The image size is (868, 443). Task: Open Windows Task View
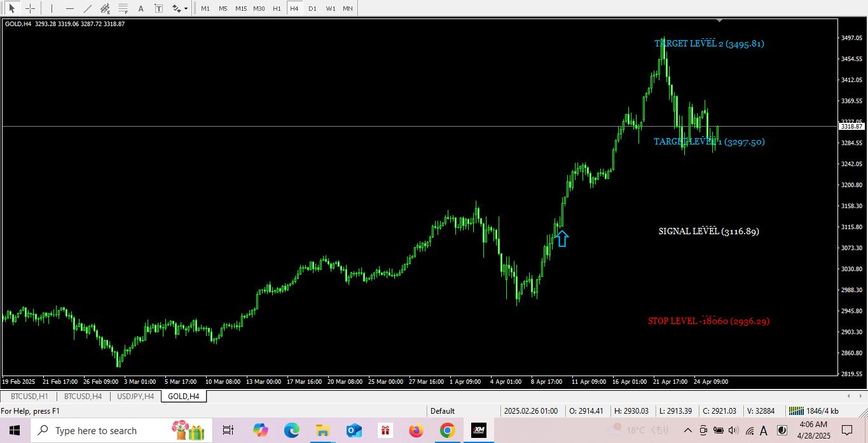point(228,430)
